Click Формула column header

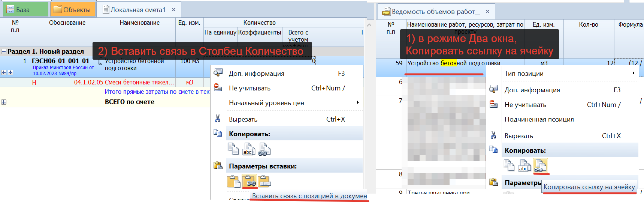point(630,25)
